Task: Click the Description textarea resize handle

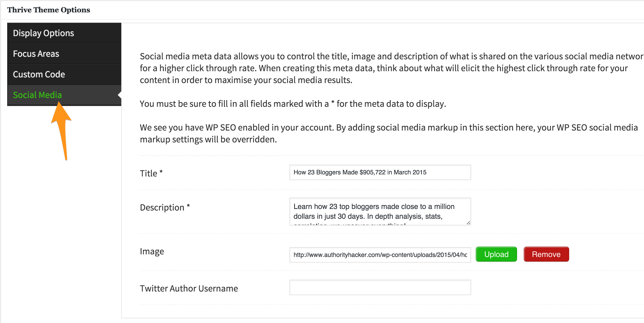Action: click(468, 222)
